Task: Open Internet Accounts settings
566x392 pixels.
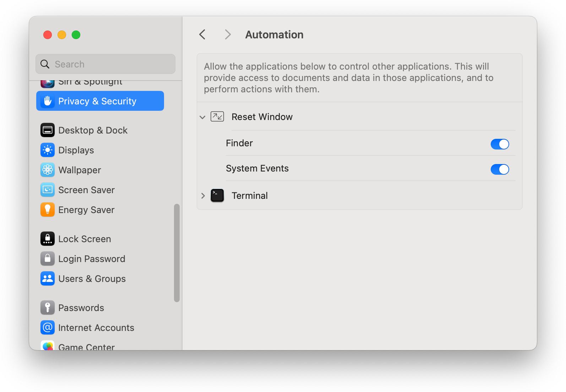Action: tap(100, 328)
